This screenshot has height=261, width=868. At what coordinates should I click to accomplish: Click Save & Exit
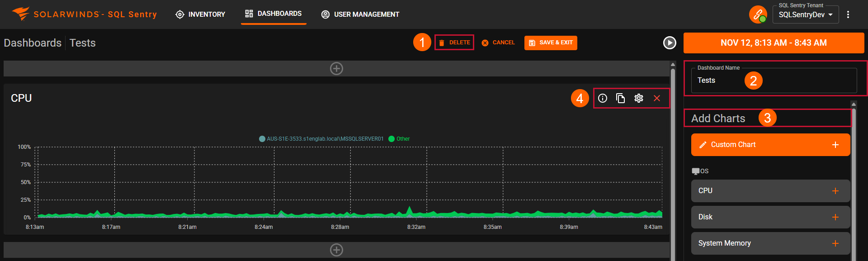551,43
